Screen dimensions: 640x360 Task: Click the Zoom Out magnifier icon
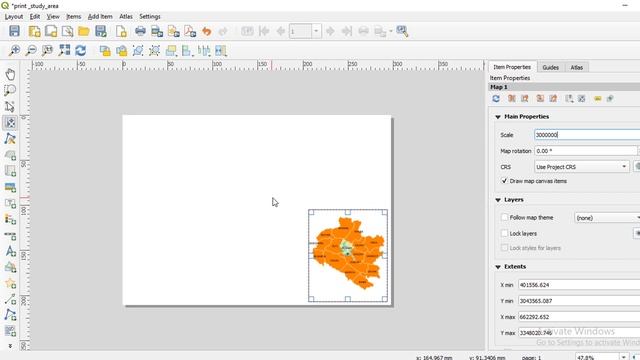pos(31,51)
